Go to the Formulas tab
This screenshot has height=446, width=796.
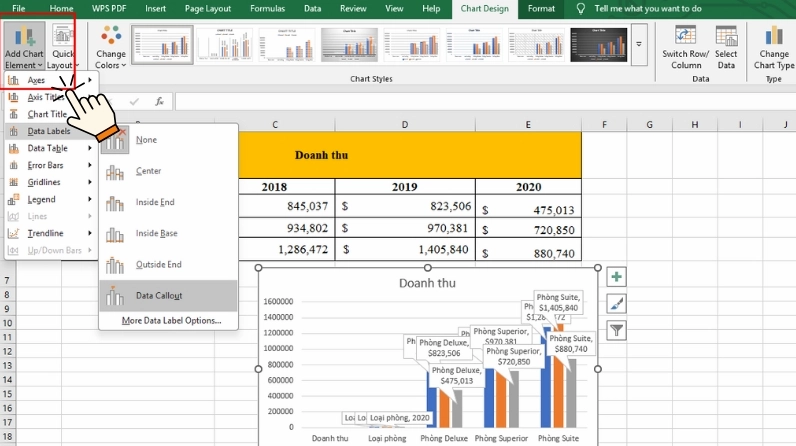(x=268, y=9)
